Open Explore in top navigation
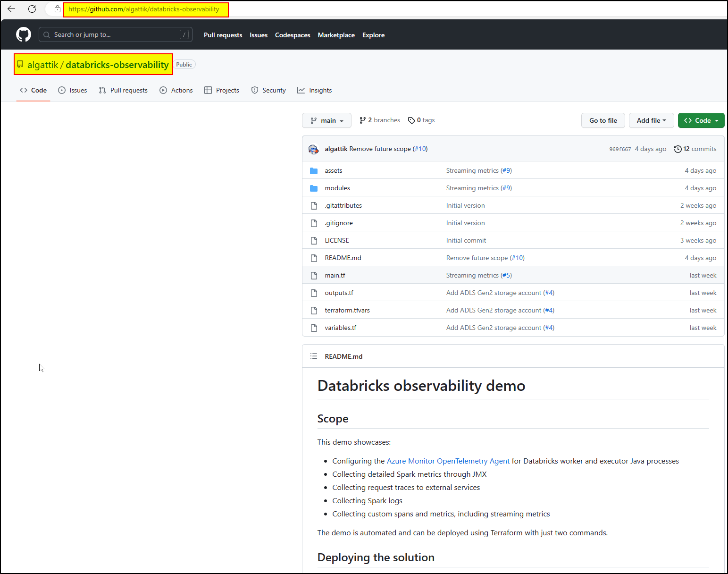The image size is (728, 574). click(x=373, y=35)
